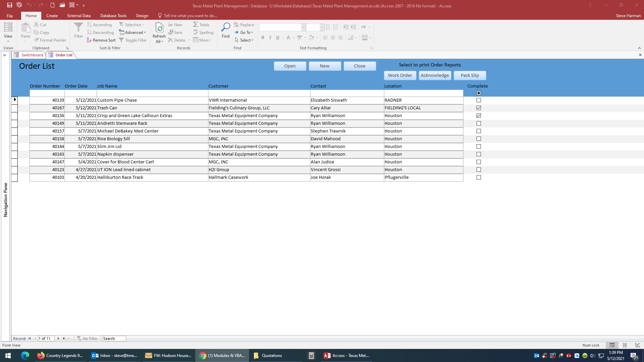
Task: Open the Go To dropdown
Action: point(244,33)
